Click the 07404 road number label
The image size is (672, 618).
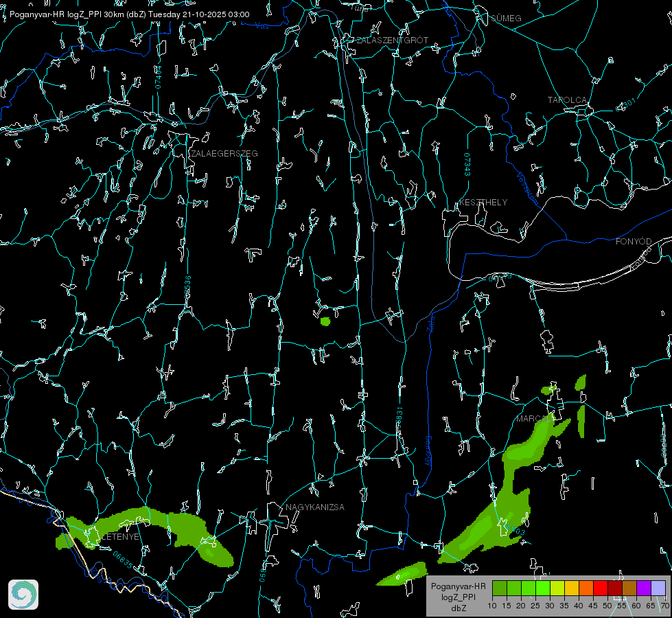coord(158,77)
